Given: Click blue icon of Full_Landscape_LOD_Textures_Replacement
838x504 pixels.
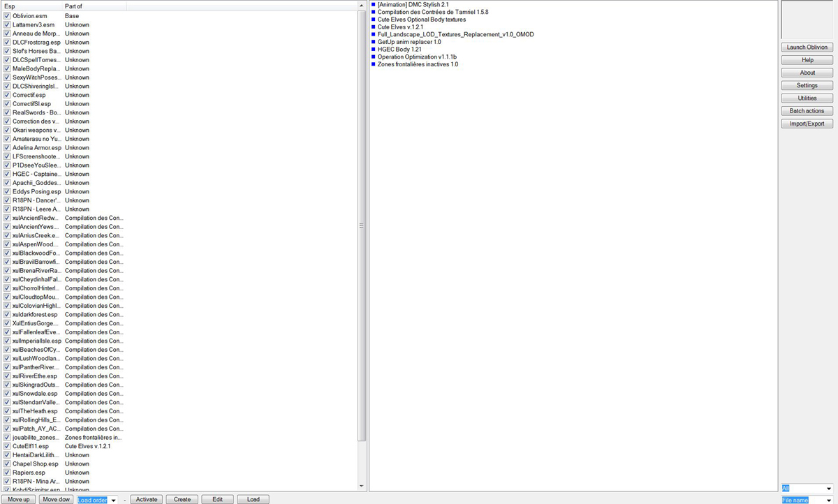Looking at the screenshot, I should click(374, 34).
